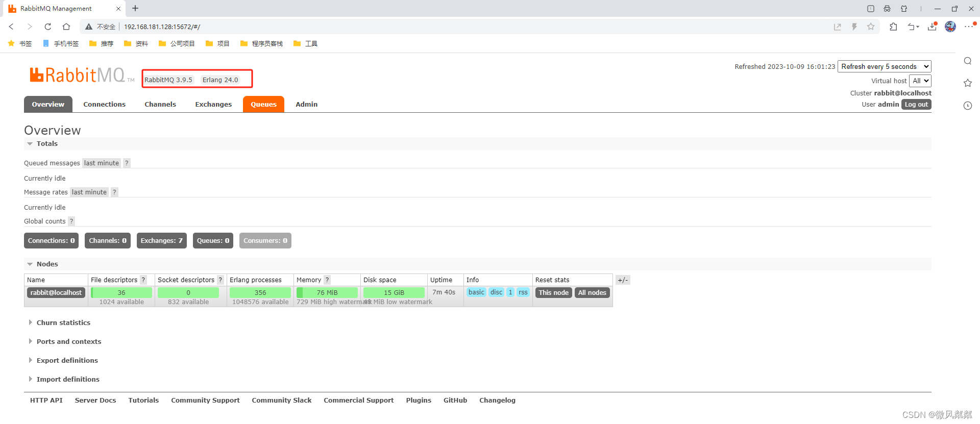Screen dimensions: 980x424
Task: Click the RabbitMQ logo
Action: point(82,76)
